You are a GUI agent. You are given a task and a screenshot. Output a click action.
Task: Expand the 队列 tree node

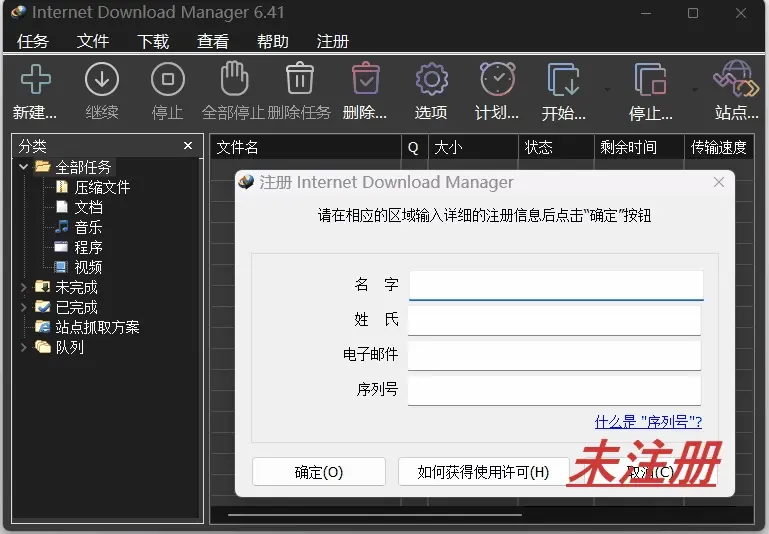[24, 347]
